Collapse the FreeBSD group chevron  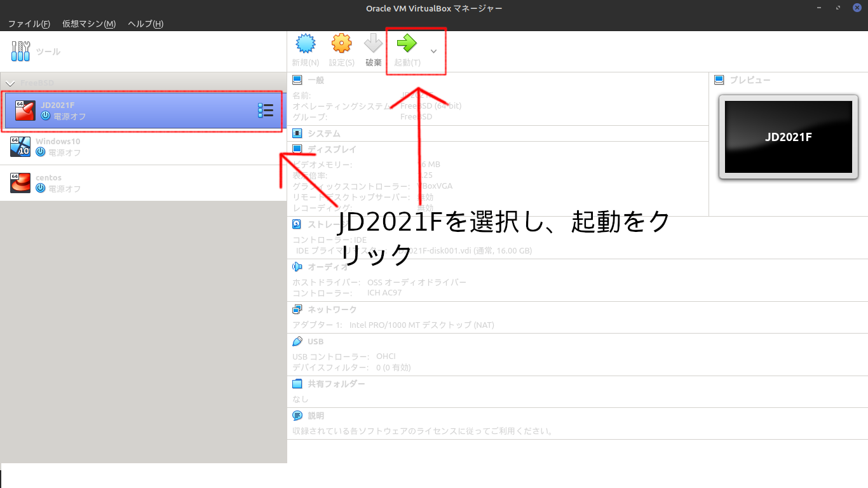click(10, 83)
